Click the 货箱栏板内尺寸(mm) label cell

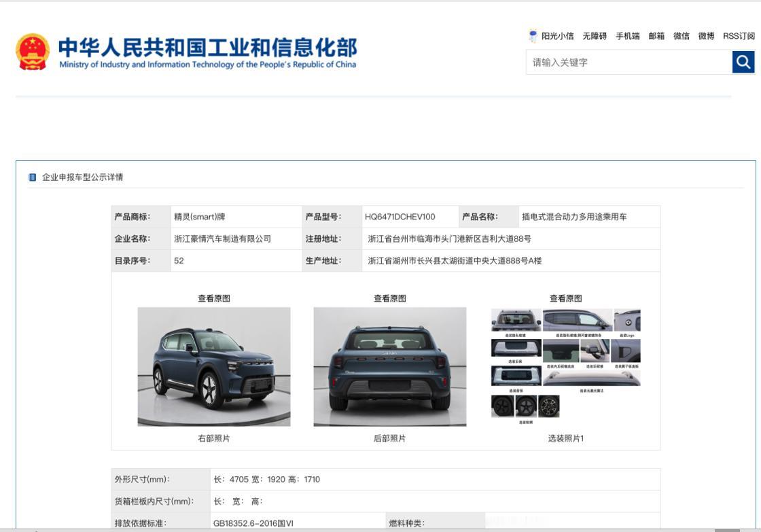click(160, 501)
